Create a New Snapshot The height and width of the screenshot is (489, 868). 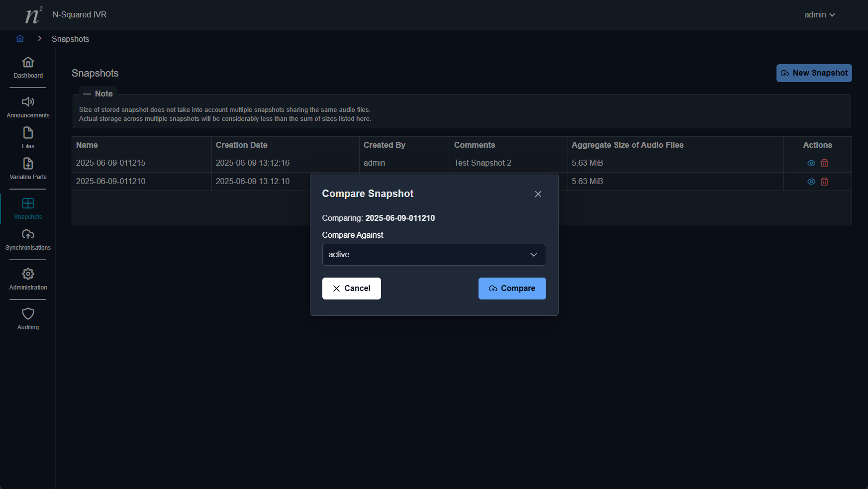pyautogui.click(x=814, y=73)
